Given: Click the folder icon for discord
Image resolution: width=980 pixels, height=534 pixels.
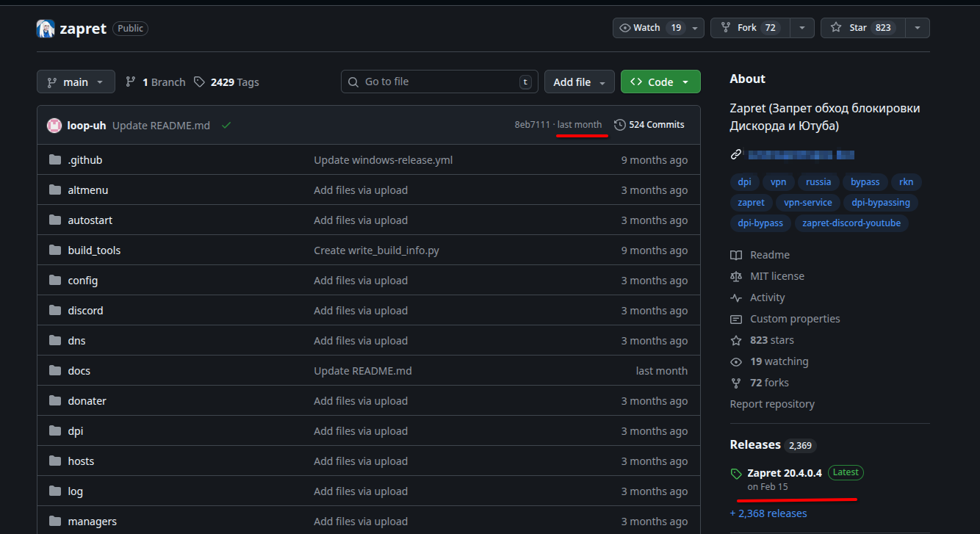Looking at the screenshot, I should tap(55, 311).
